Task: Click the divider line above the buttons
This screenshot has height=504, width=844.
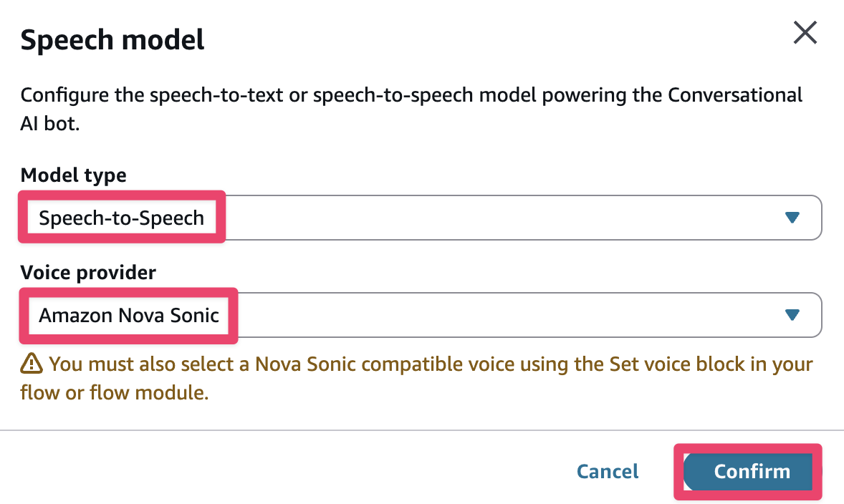Action: coord(422,430)
